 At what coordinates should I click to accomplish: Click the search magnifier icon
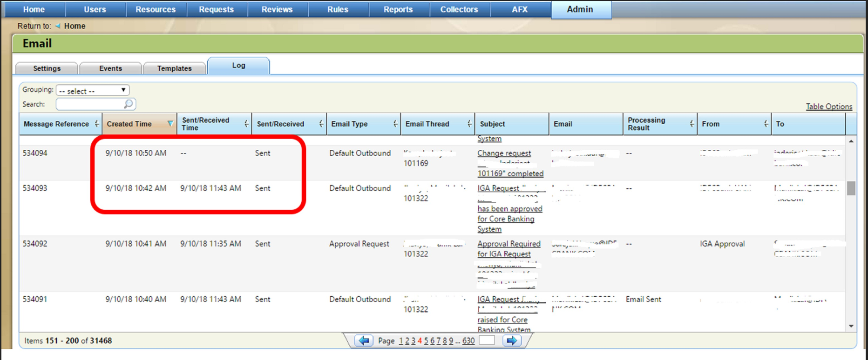[x=128, y=104]
